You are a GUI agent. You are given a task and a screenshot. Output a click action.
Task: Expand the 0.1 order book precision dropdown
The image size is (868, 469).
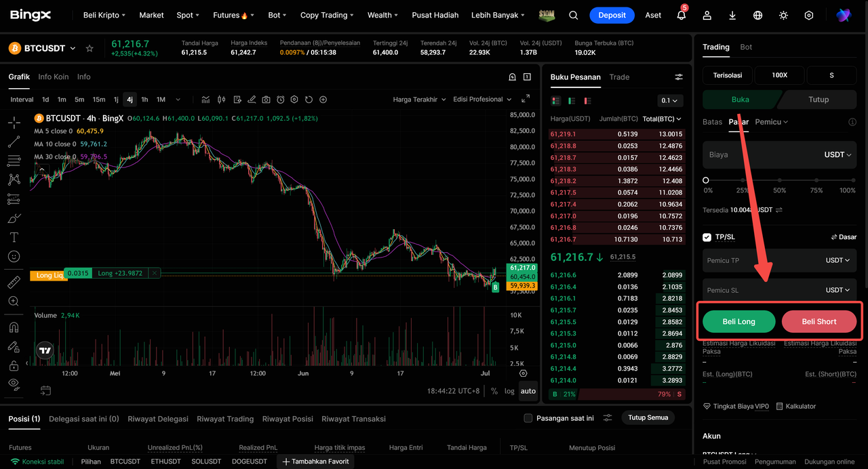click(x=670, y=100)
